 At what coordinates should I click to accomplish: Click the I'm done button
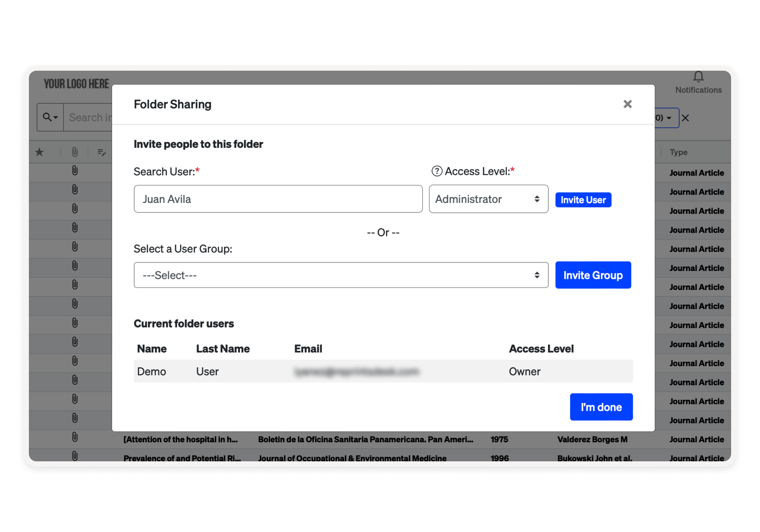[601, 407]
